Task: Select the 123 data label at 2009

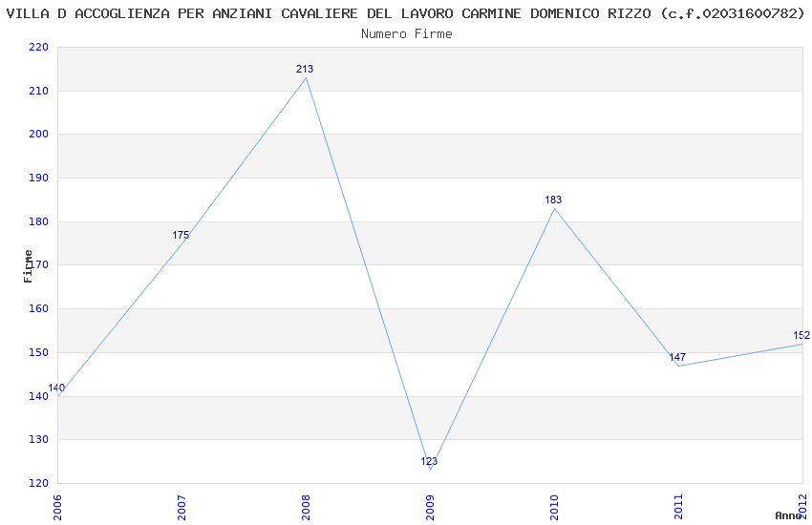Action: (x=429, y=461)
